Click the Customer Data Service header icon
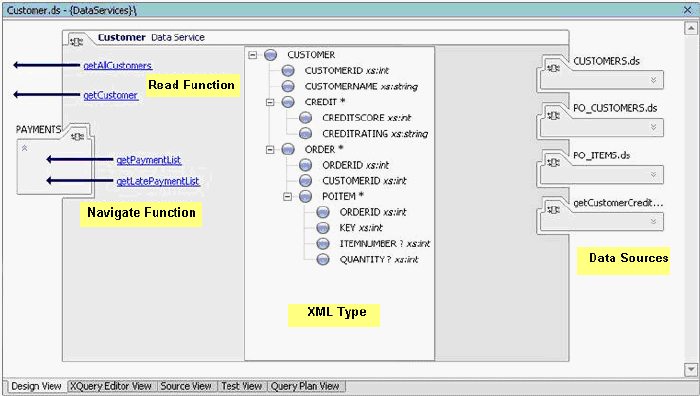 [x=76, y=42]
